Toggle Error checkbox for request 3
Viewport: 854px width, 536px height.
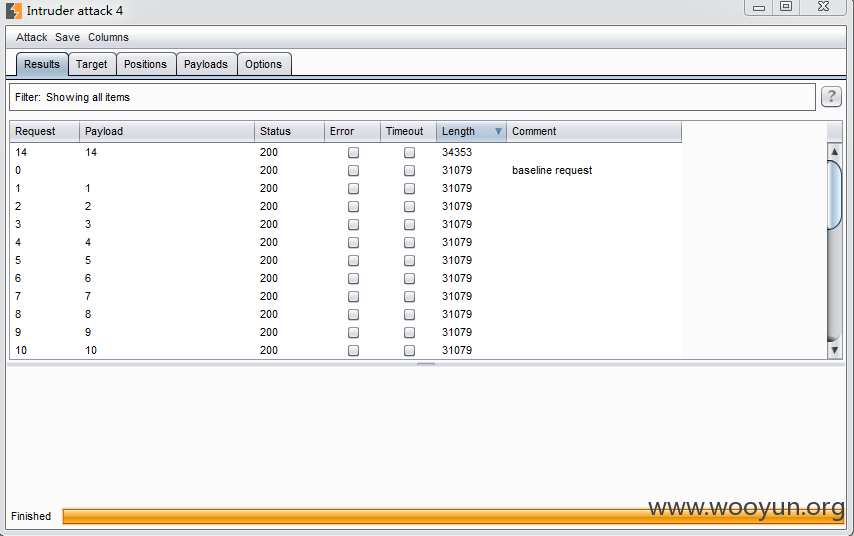[353, 224]
